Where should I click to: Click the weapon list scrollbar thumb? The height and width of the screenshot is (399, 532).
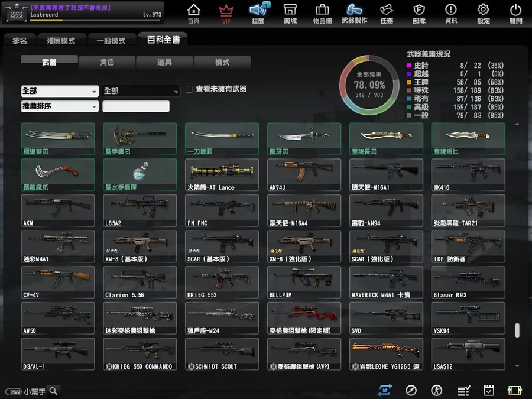coord(517,330)
